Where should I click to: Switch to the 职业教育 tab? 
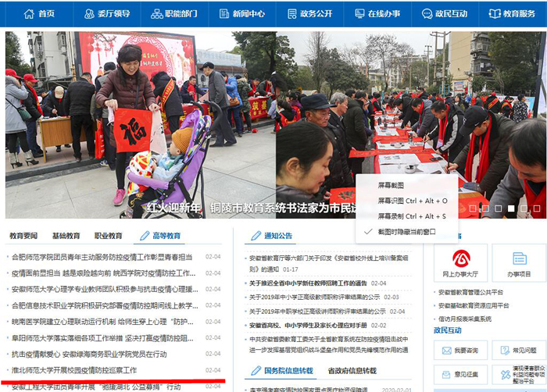point(108,235)
